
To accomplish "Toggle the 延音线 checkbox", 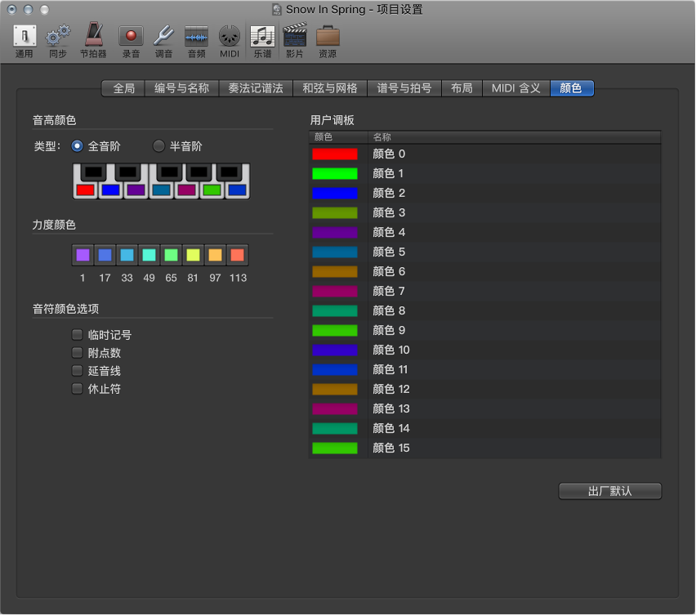I will pos(78,371).
